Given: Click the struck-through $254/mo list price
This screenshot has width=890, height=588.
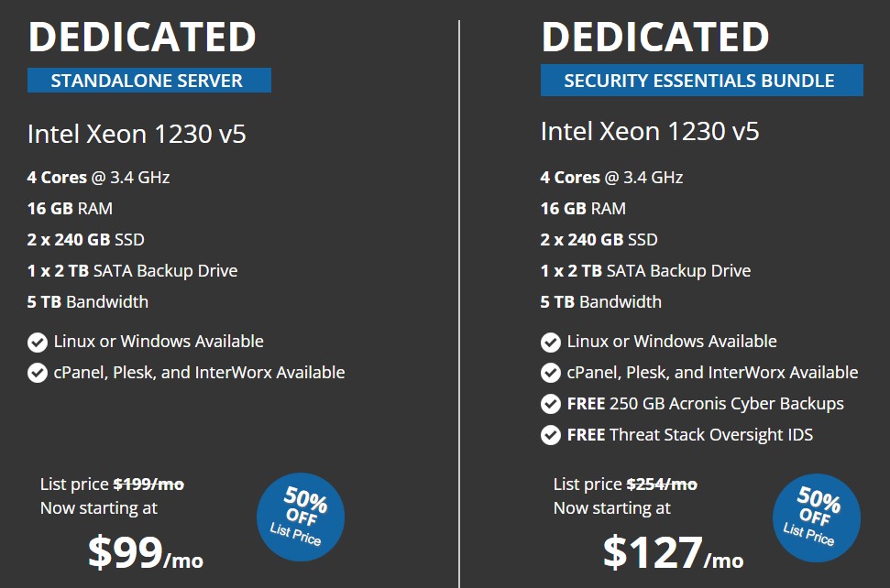Looking at the screenshot, I should [x=661, y=484].
